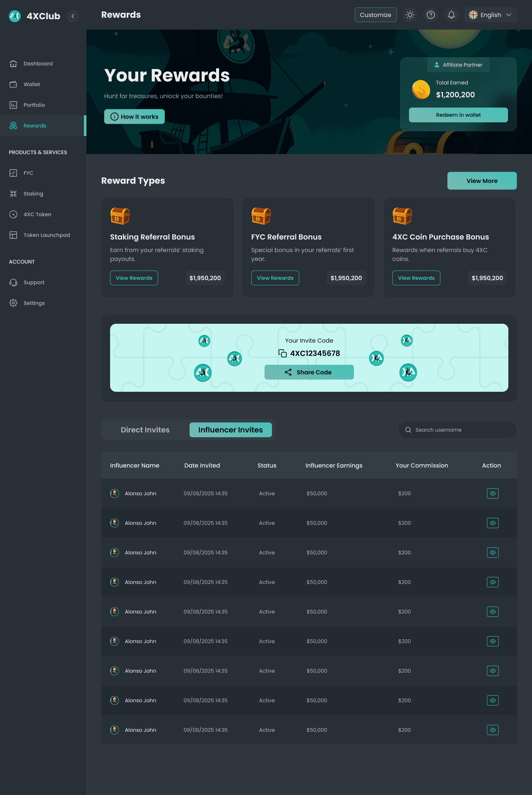The width and height of the screenshot is (532, 795).
Task: Click FYC Referral Bonus treasure chest icon
Action: [x=261, y=216]
